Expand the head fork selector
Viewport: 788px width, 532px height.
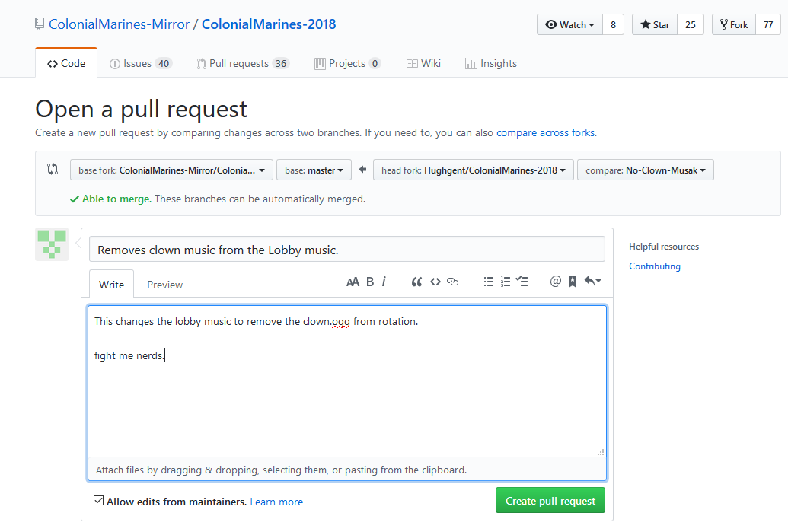474,170
